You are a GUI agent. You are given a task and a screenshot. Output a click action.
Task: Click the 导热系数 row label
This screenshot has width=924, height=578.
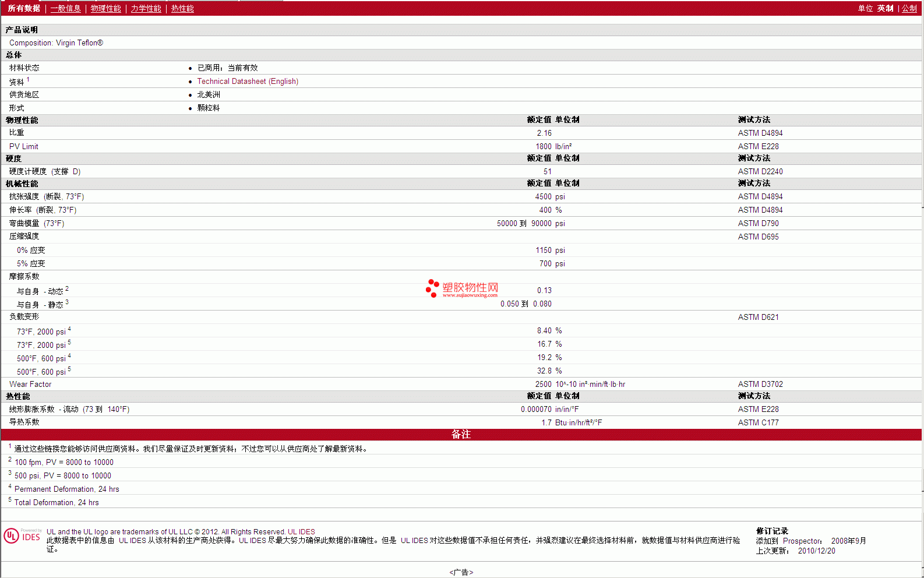24,422
